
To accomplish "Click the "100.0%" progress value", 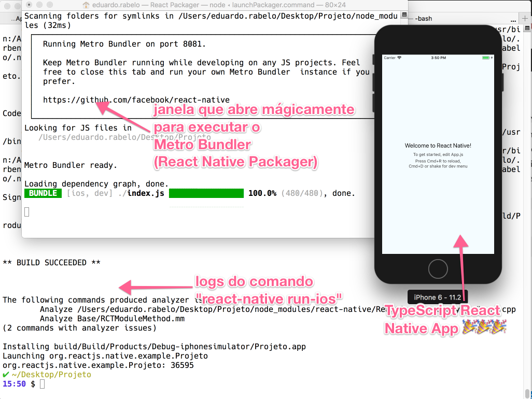I will coord(262,193).
